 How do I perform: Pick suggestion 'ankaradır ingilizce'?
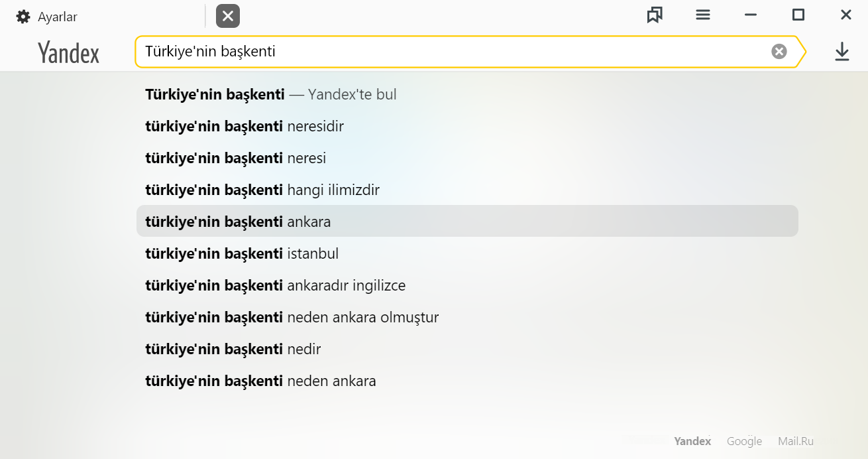tap(467, 285)
